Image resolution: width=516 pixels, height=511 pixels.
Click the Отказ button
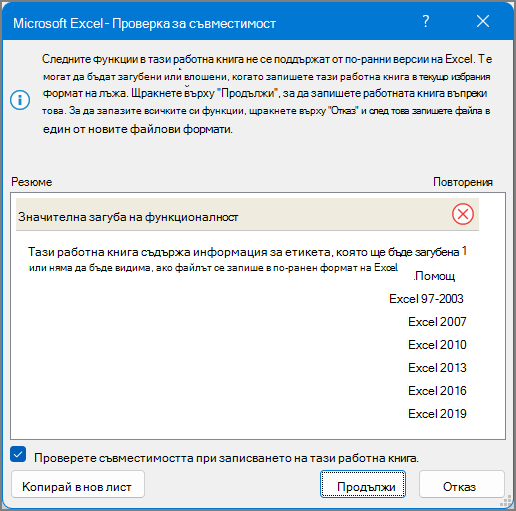tap(462, 484)
